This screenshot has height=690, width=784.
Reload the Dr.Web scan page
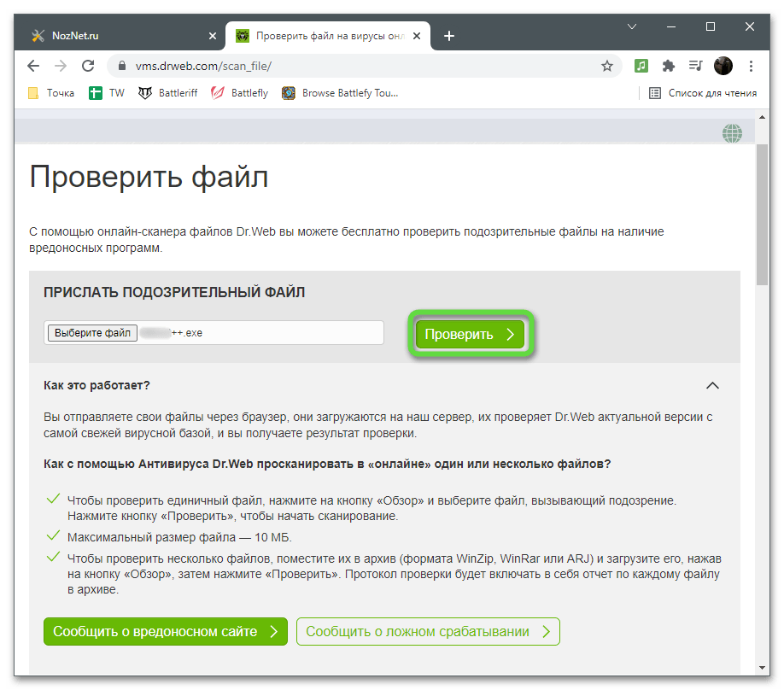pos(88,66)
